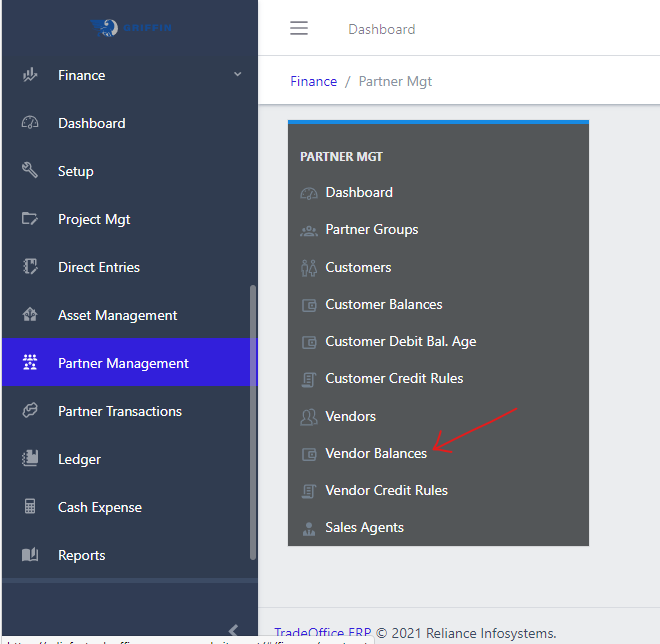The image size is (660, 644).
Task: Click the Ledger book icon
Action: [x=30, y=458]
